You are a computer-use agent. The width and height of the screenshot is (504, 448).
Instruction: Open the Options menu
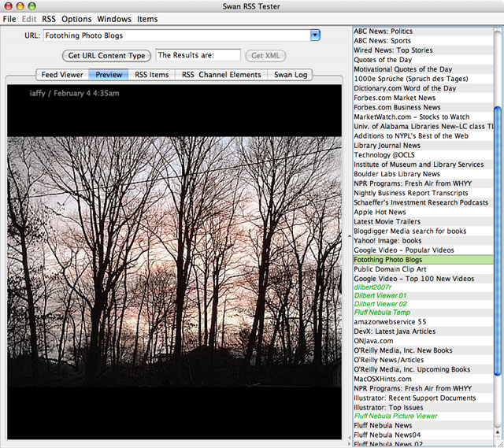click(x=76, y=19)
